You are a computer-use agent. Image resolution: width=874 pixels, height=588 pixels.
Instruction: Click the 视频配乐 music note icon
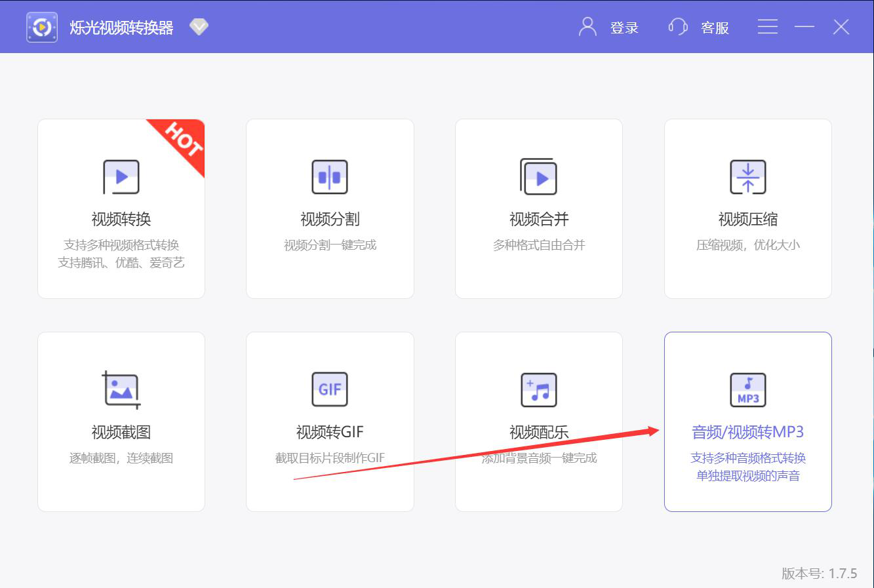pos(538,390)
